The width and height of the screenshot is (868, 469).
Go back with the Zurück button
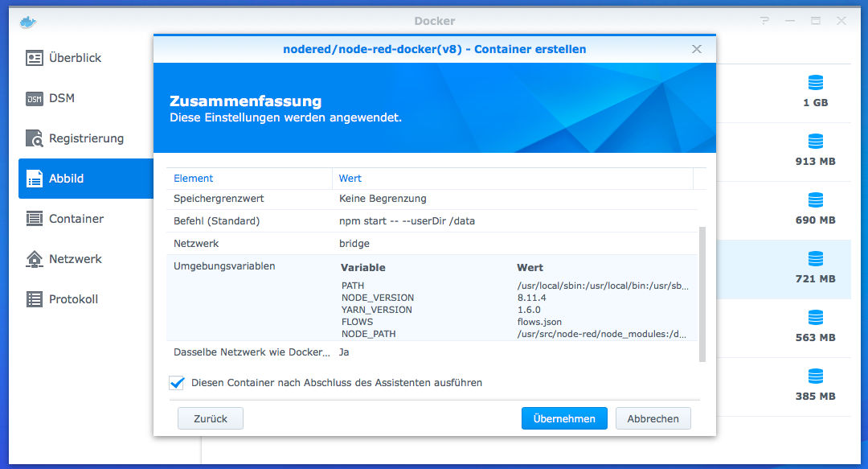[x=211, y=418]
